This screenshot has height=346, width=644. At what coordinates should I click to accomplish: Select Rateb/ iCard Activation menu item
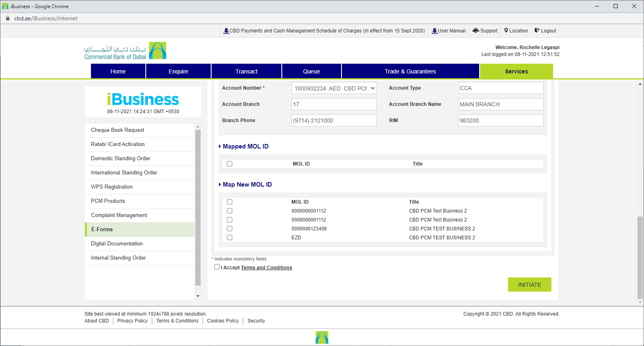tap(140, 144)
